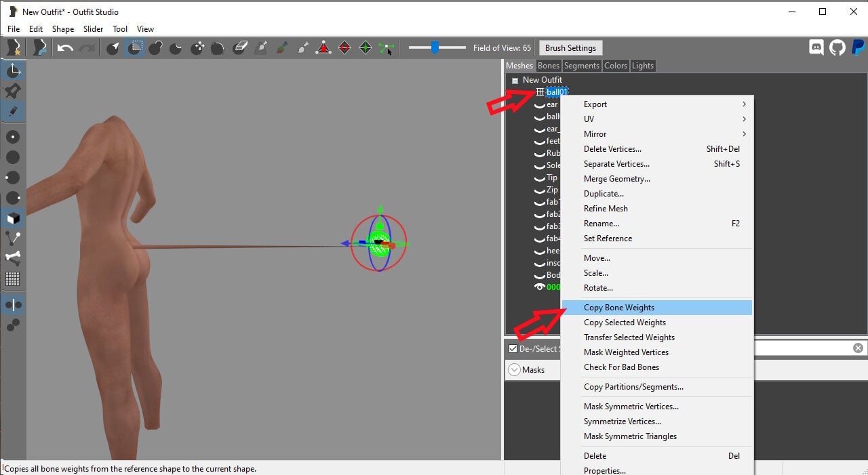Toggle bone display sidebar button
This screenshot has height=475, width=868.
(13, 258)
